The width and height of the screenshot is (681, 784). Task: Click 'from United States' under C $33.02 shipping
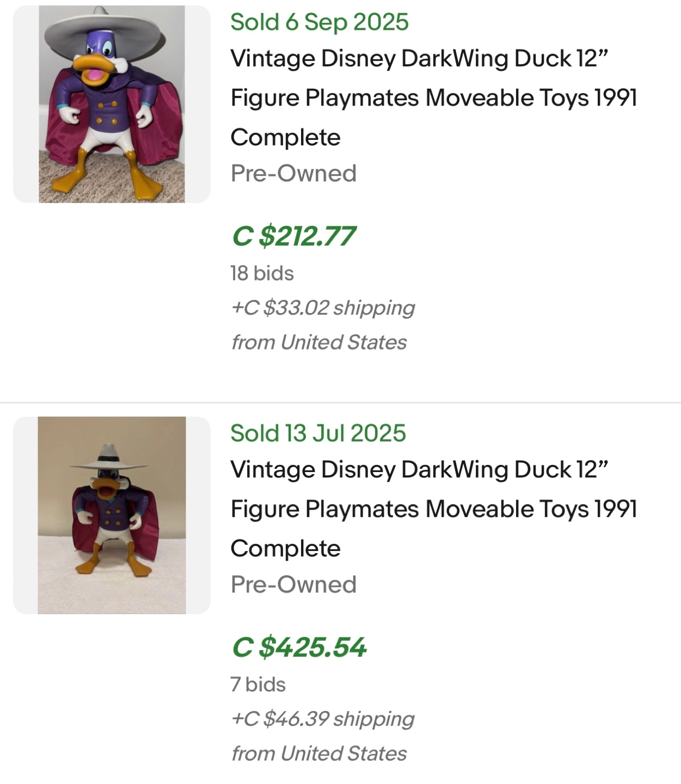tap(319, 342)
